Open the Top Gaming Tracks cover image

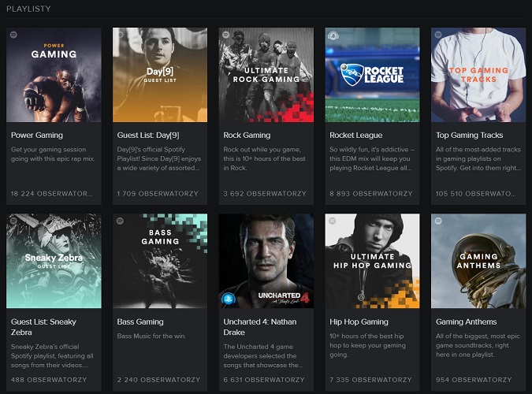point(478,75)
